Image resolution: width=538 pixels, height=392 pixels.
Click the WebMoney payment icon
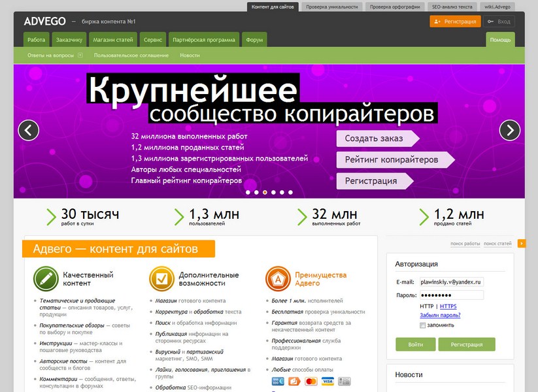coord(278,381)
